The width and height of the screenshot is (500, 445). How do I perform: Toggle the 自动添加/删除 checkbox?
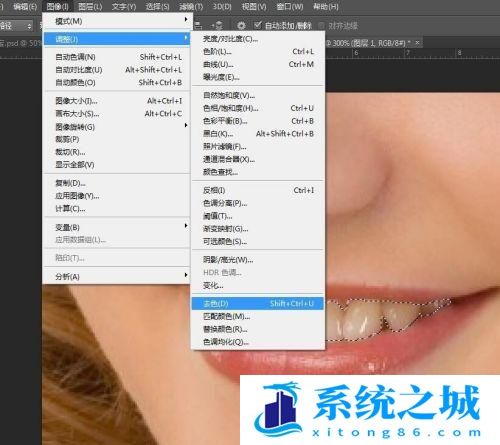click(x=257, y=25)
